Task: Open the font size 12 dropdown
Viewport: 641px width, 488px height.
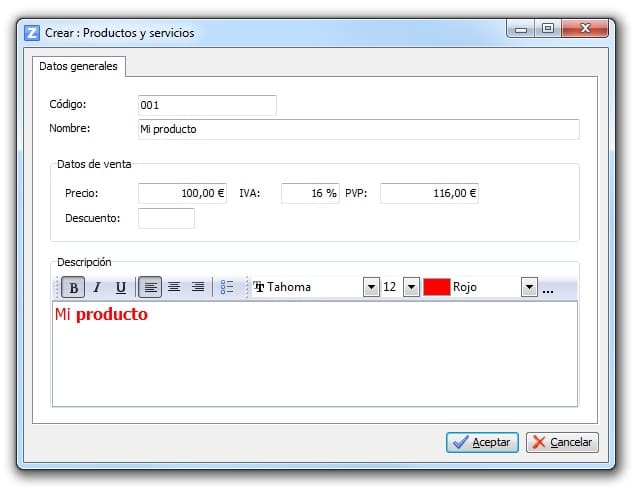Action: pos(411,287)
